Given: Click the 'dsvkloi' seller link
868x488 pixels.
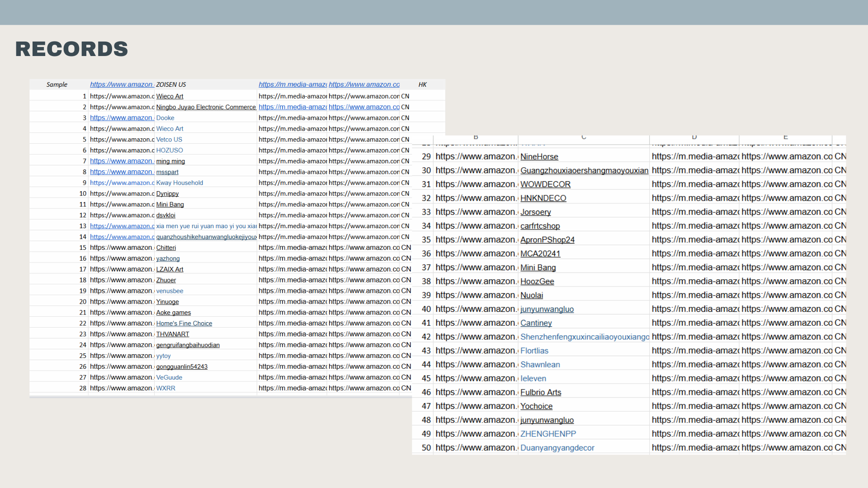Looking at the screenshot, I should pyautogui.click(x=165, y=216).
